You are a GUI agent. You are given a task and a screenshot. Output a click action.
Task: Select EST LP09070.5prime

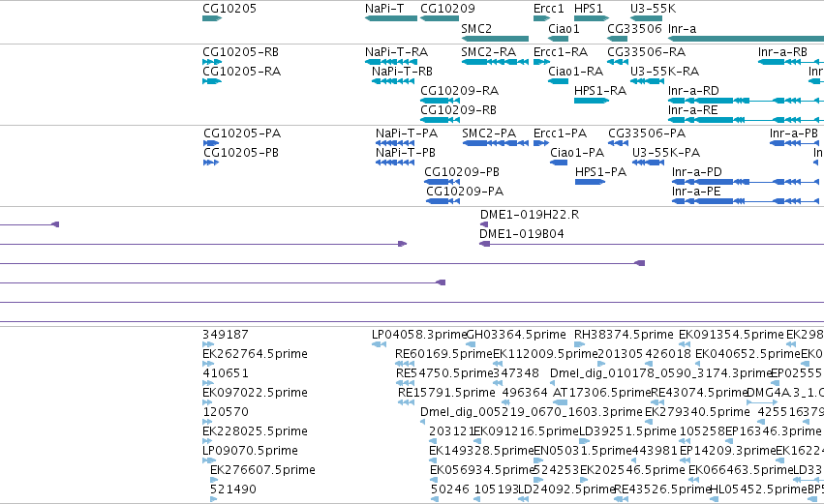pos(209,460)
